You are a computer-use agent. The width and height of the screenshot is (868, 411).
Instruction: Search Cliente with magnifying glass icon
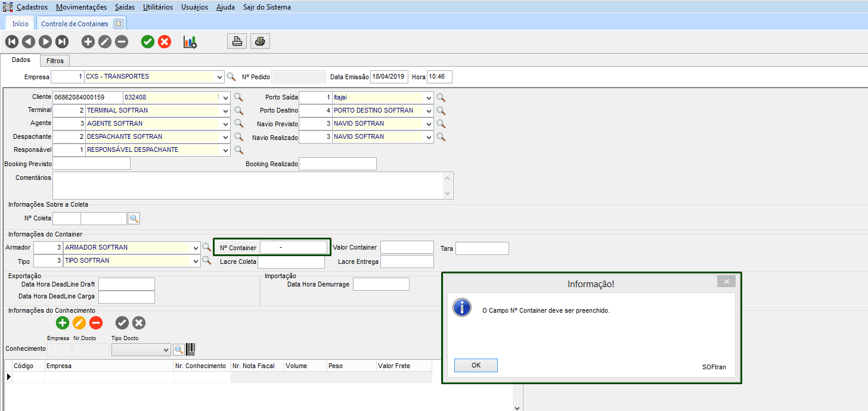pos(238,97)
